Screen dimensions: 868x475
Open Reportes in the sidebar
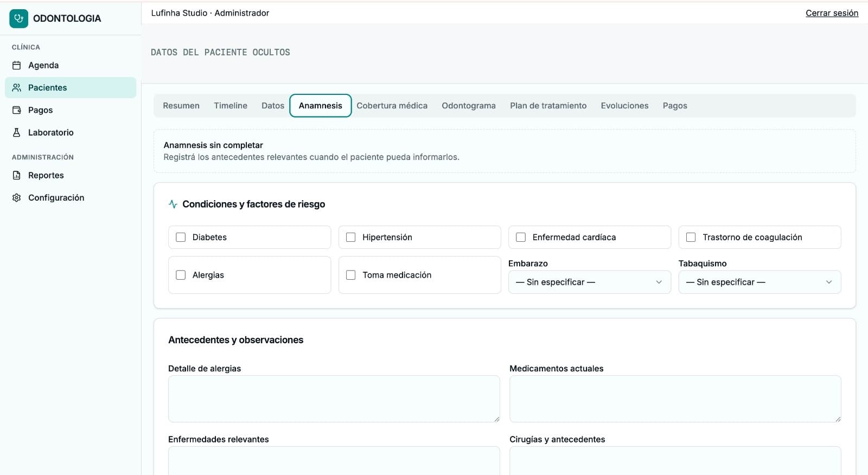coord(71,175)
